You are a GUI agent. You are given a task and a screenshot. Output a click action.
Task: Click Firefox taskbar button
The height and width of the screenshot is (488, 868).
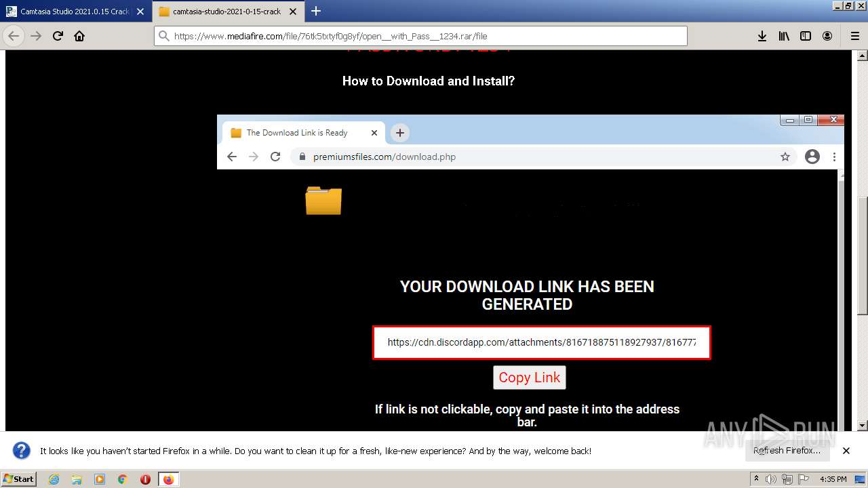pos(169,479)
